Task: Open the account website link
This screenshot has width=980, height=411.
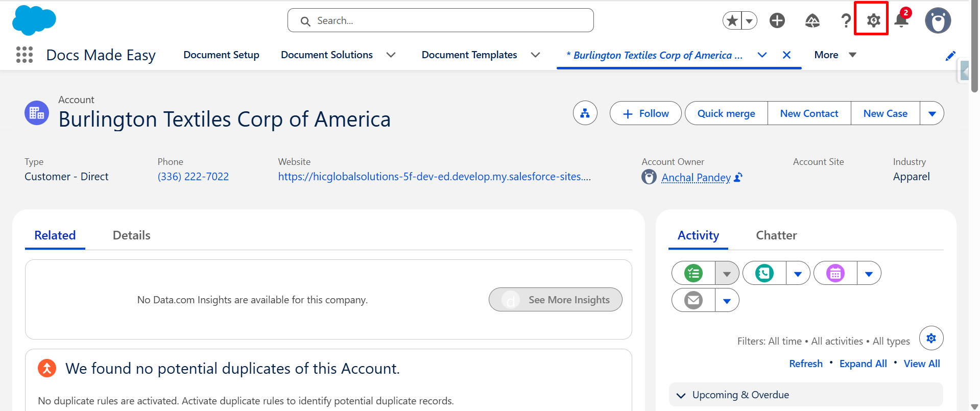Action: point(434,177)
